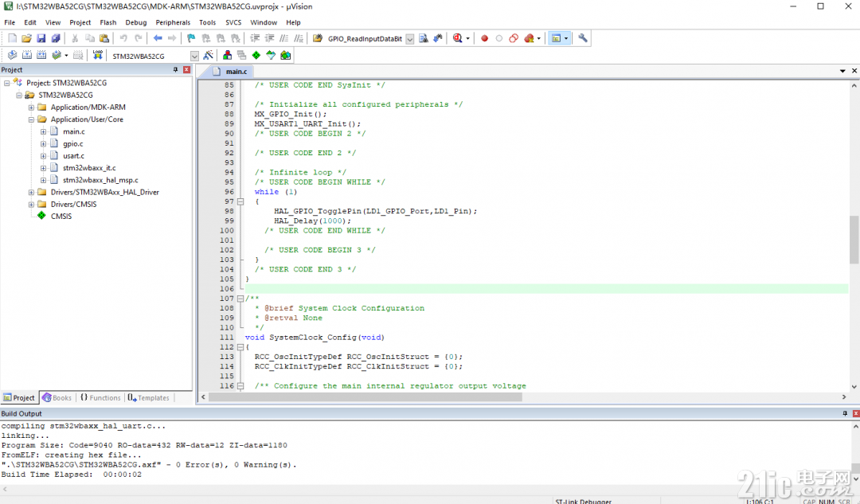
Task: Rebuild all target files icon
Action: (x=41, y=56)
